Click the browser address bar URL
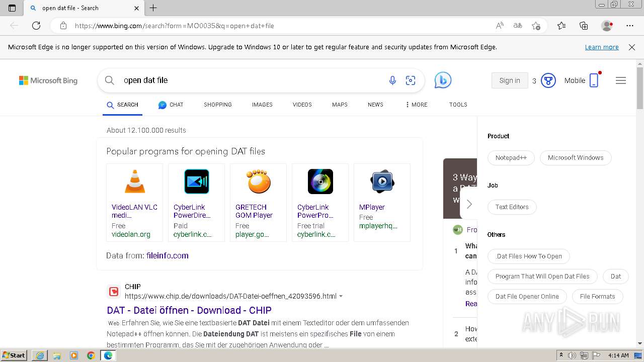Image resolution: width=644 pixels, height=362 pixels. 175,26
